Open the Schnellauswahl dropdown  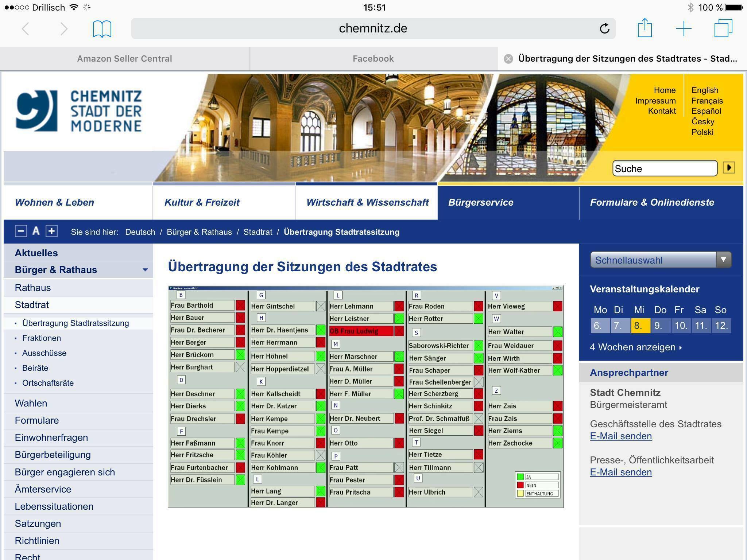coord(661,260)
